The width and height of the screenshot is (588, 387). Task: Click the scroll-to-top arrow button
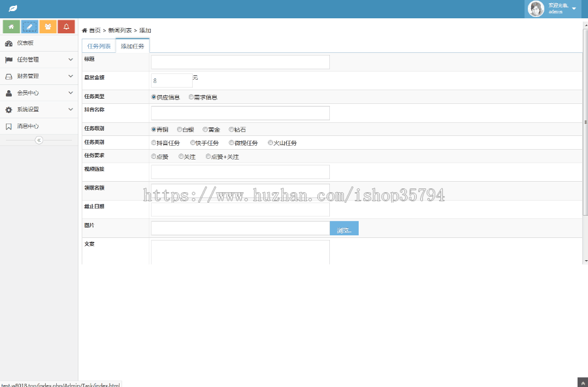pos(583,382)
